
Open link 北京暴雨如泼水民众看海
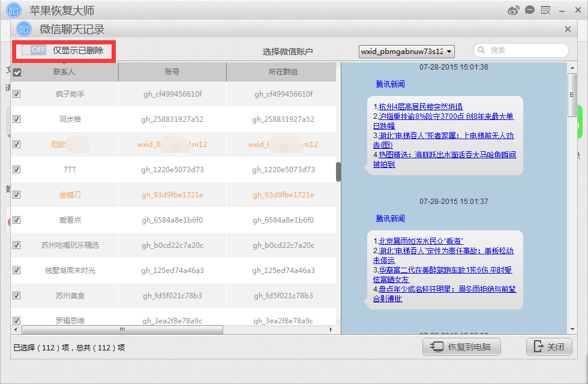pos(421,241)
